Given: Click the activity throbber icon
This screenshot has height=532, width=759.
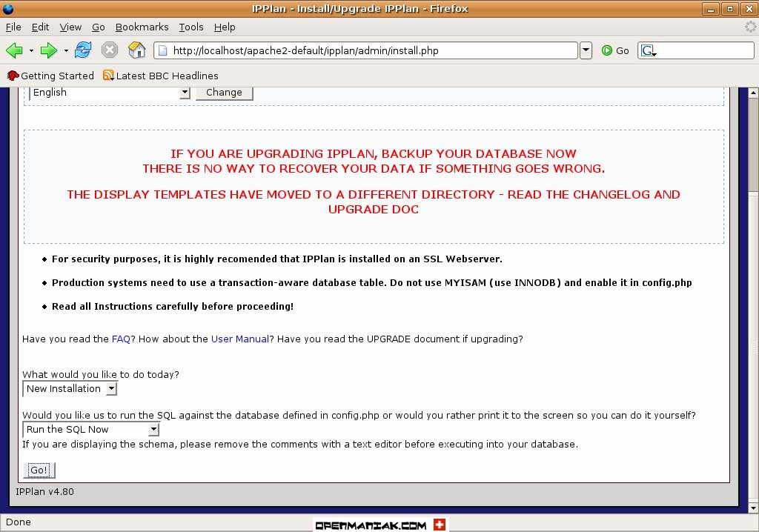Looking at the screenshot, I should pos(750,27).
